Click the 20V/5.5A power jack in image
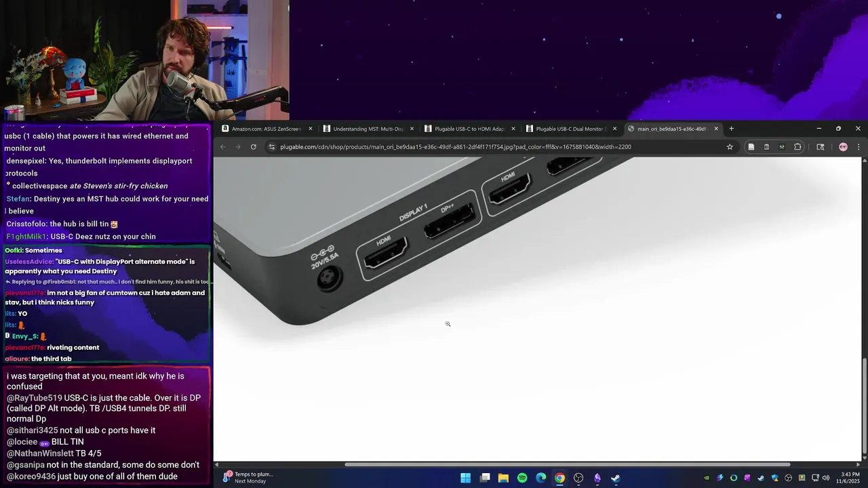 click(330, 278)
